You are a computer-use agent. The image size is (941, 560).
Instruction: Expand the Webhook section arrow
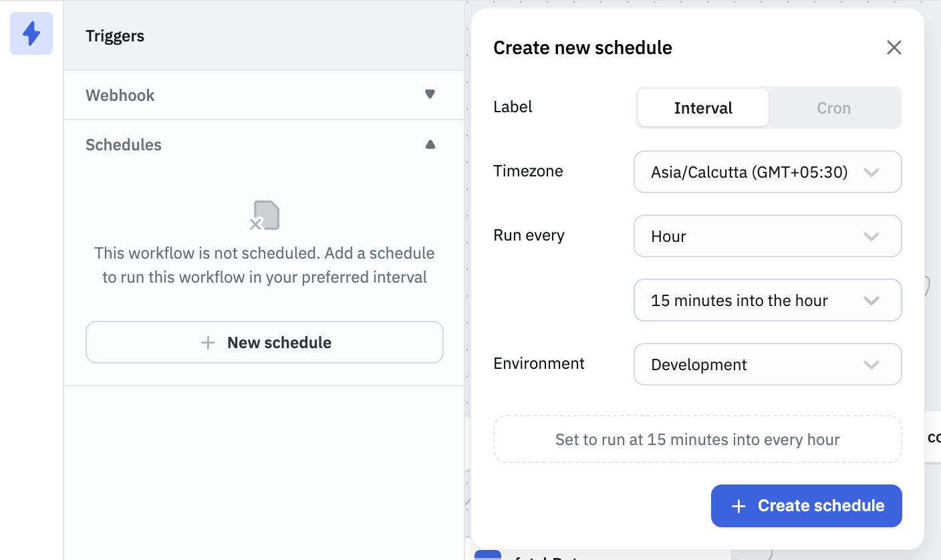point(430,94)
